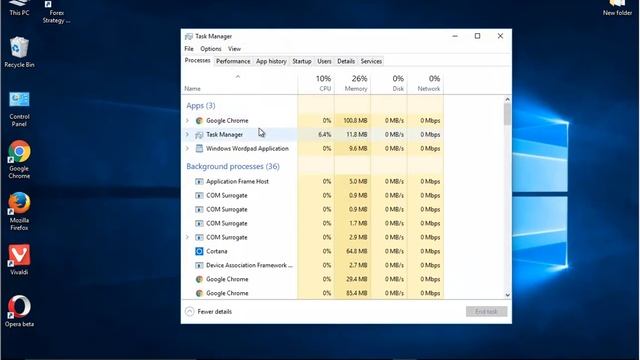Viewport: 640px width, 360px height.
Task: Sort by the Network column header
Action: tap(425, 83)
